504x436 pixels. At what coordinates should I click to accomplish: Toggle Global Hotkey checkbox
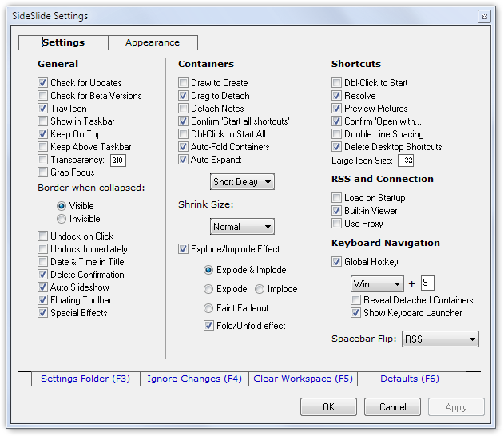point(336,262)
